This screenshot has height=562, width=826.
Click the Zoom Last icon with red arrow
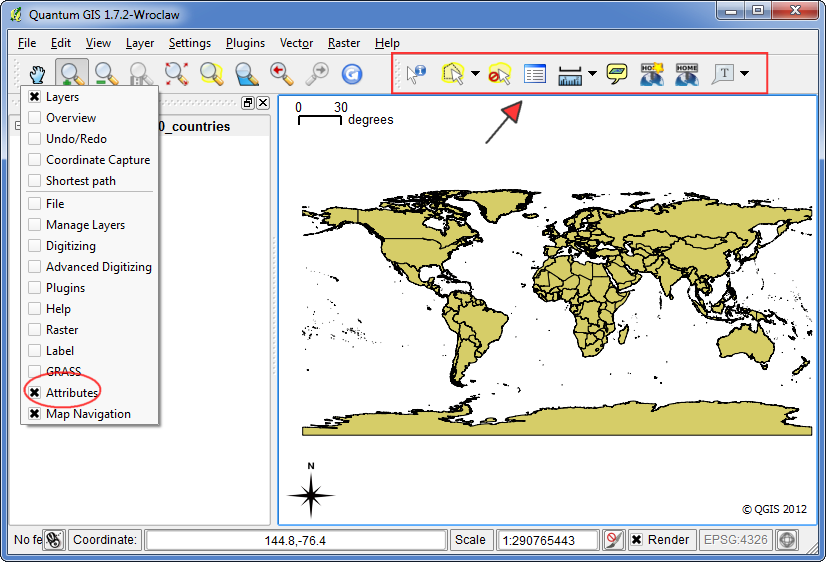pos(281,74)
